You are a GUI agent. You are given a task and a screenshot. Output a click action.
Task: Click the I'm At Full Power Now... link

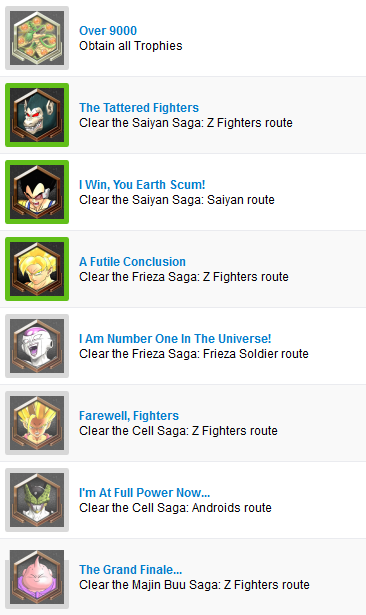(144, 492)
